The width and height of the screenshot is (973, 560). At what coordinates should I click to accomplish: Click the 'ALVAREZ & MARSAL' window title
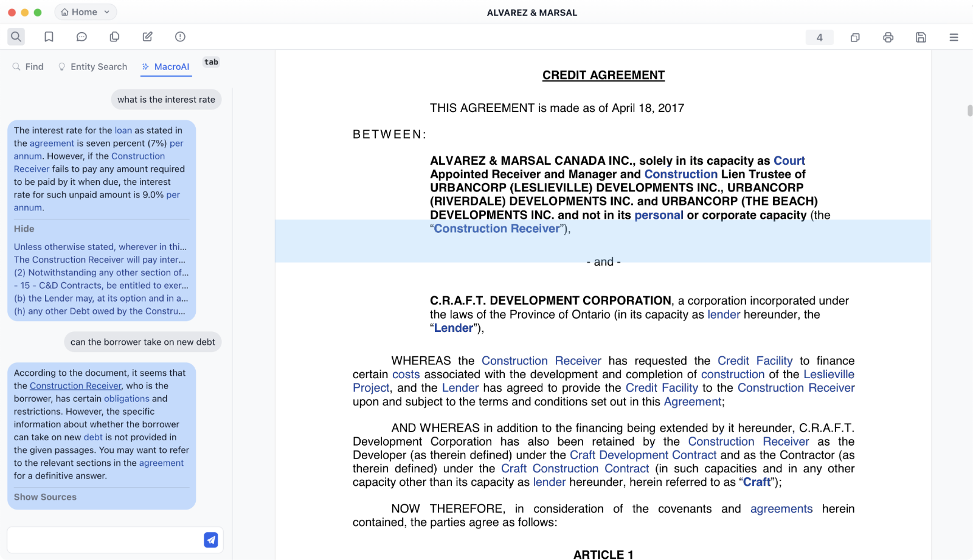click(532, 12)
